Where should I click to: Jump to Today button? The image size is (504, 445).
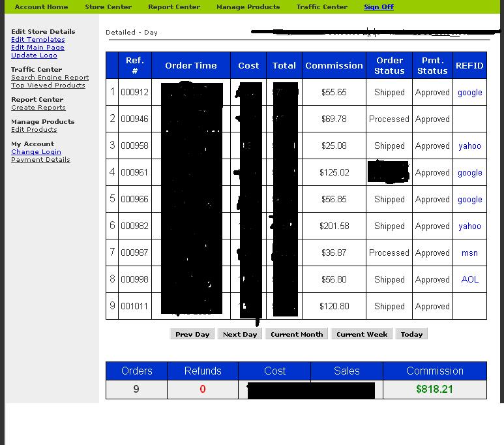click(x=411, y=334)
